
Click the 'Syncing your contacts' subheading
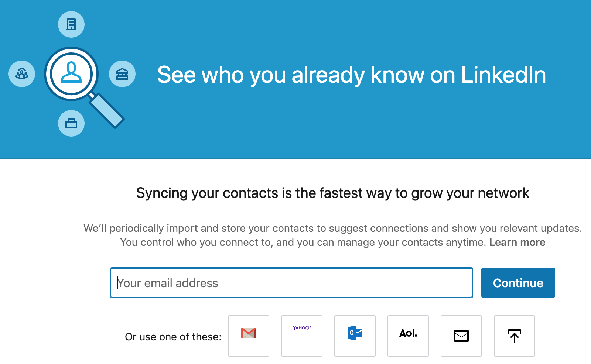332,193
